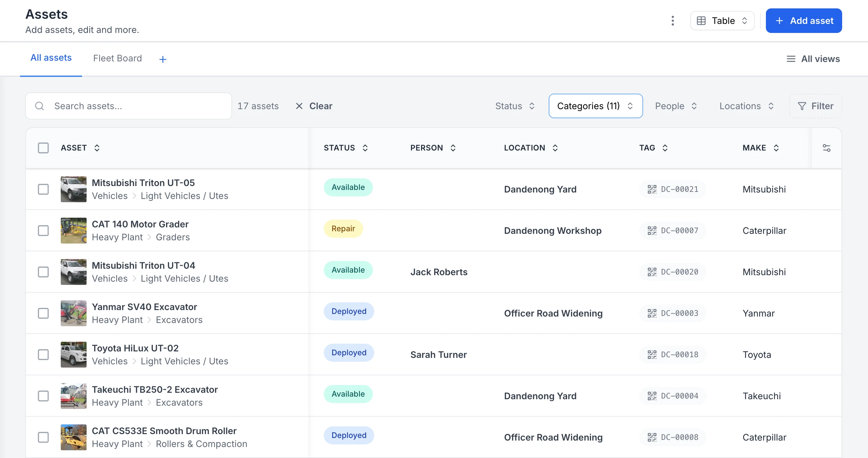Tick the Mitsubishi Triton UT-04 checkbox
Screen dimensions: 868x458
point(43,272)
